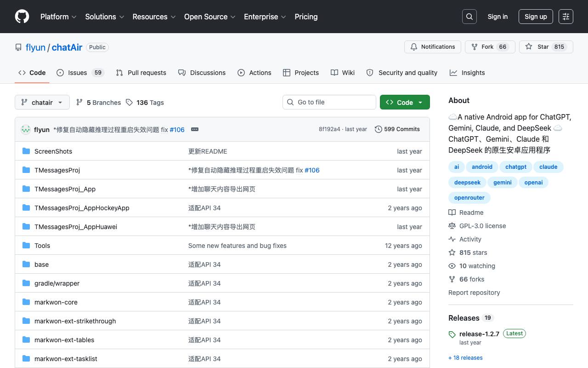Open the 136 Tags link

[145, 103]
